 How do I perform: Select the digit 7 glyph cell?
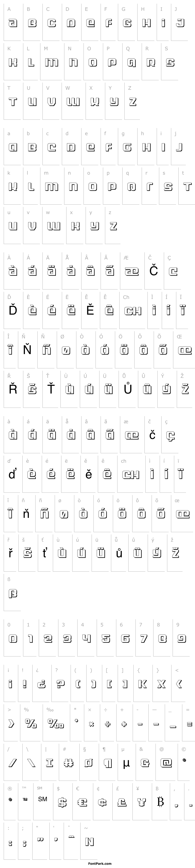coord(144,637)
